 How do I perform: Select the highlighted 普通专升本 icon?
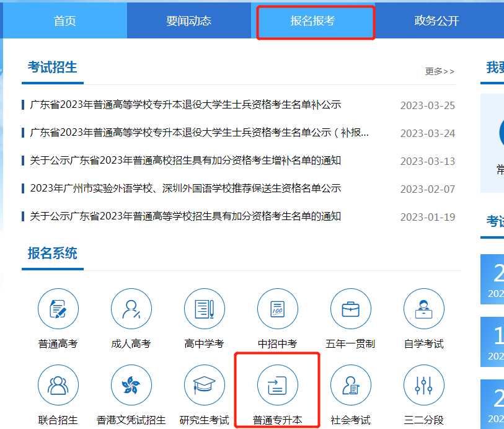pos(277,384)
